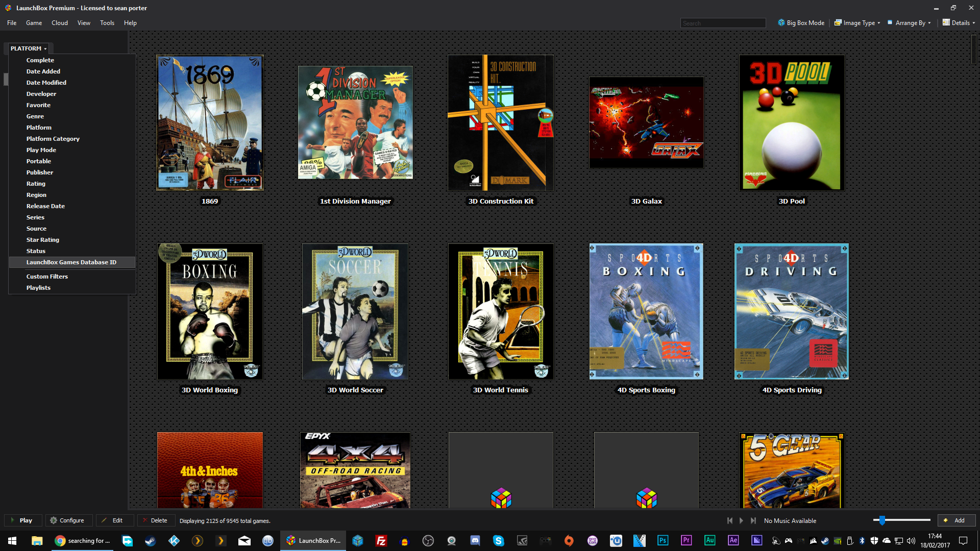The width and height of the screenshot is (980, 551).
Task: Open Steam from the taskbar
Action: [151, 541]
